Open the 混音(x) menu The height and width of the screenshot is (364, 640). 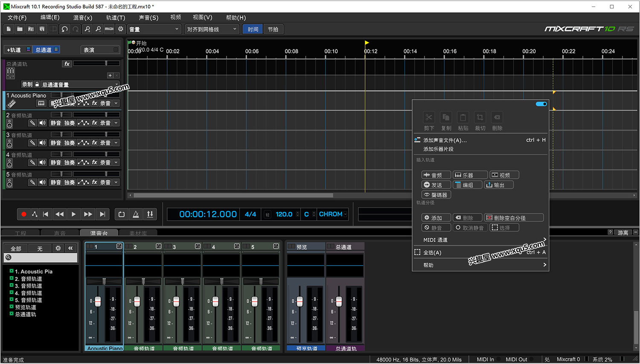(83, 17)
